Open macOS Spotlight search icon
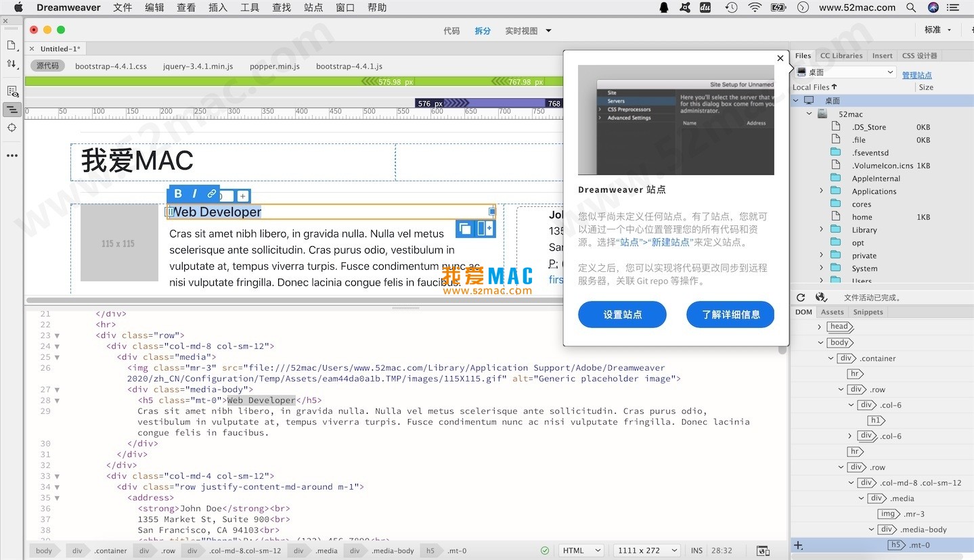Screen dimensions: 974x560 pyautogui.click(x=911, y=7)
